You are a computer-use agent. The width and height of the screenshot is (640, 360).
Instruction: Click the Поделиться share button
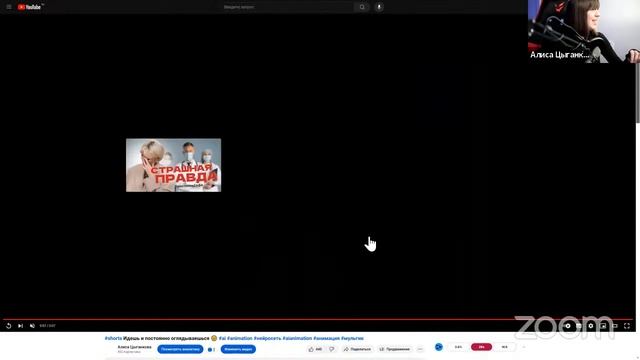tap(357, 349)
